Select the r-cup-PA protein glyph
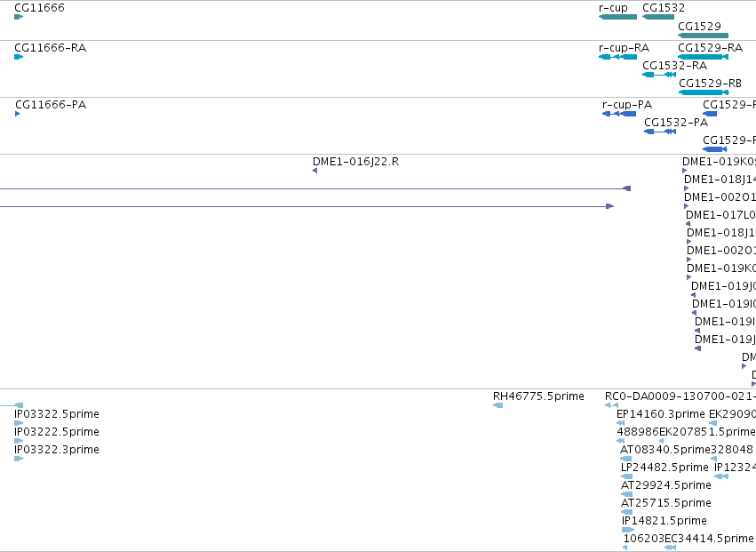Screen dimensions: 756x552 [x=619, y=114]
